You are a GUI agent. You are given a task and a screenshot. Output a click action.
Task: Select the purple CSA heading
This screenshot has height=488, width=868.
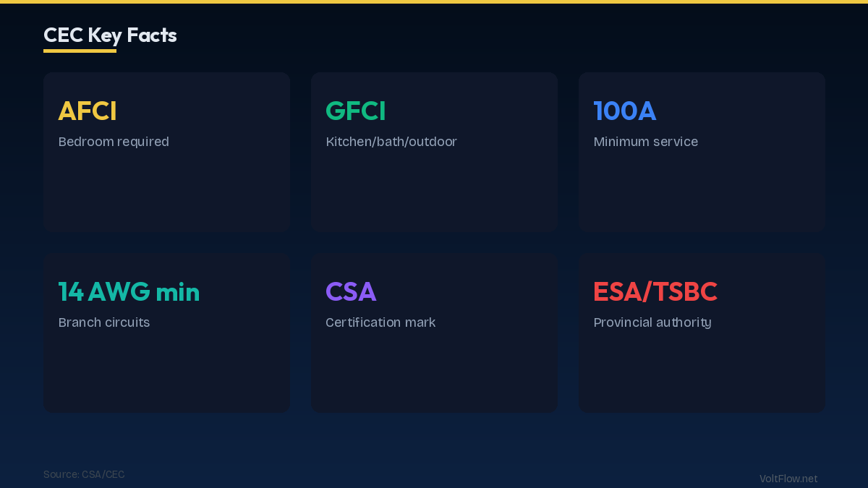(x=351, y=292)
